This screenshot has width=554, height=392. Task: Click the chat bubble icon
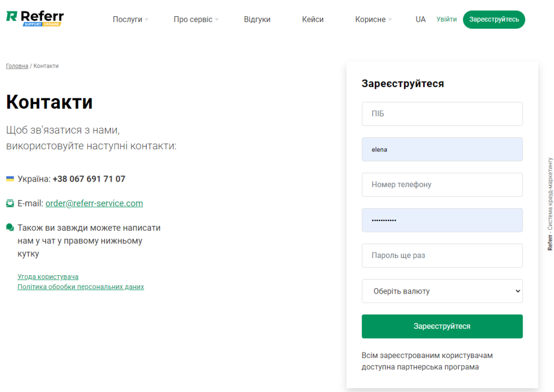point(10,228)
